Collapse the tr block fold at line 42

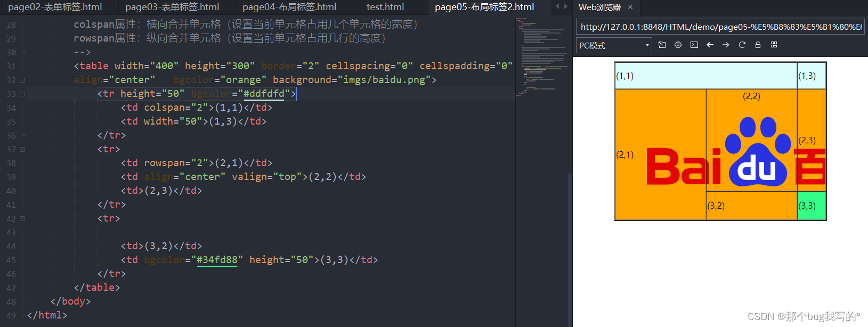coord(22,218)
